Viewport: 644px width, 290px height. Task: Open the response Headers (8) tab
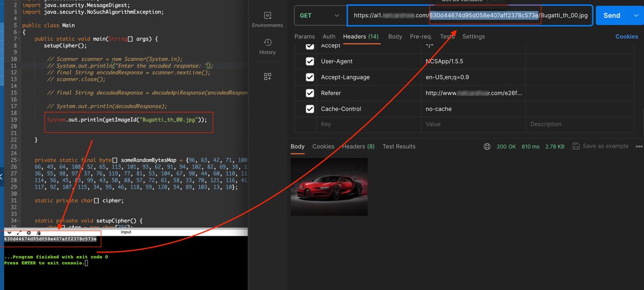click(358, 146)
